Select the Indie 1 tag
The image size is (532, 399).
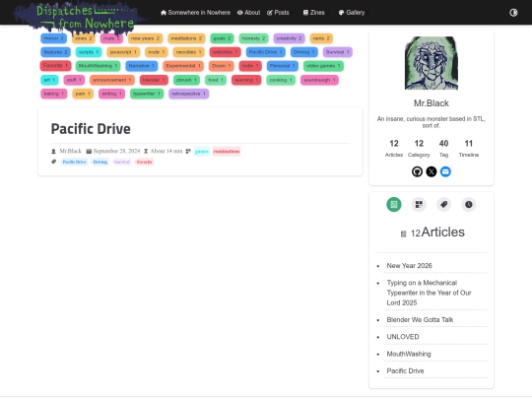250,66
